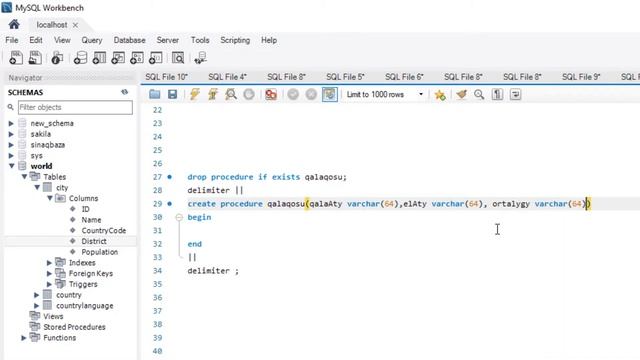Collapse the world schema
640x360 pixels.
tap(11, 166)
